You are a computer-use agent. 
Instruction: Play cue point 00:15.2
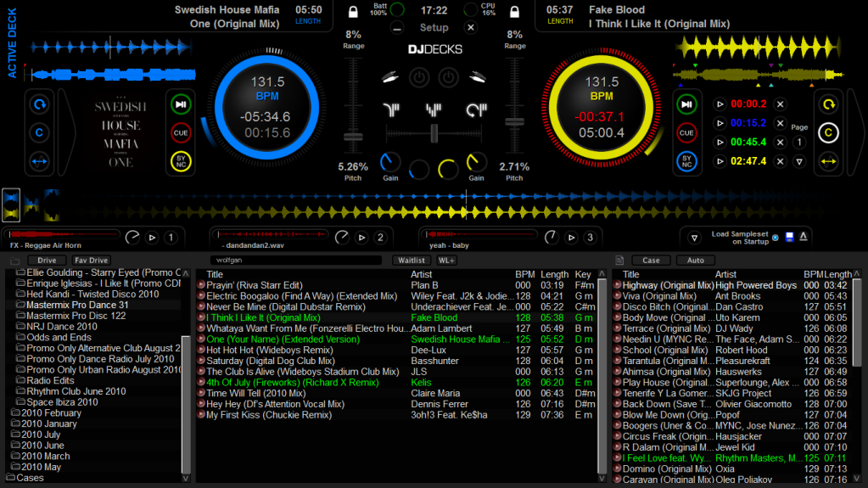tap(720, 123)
